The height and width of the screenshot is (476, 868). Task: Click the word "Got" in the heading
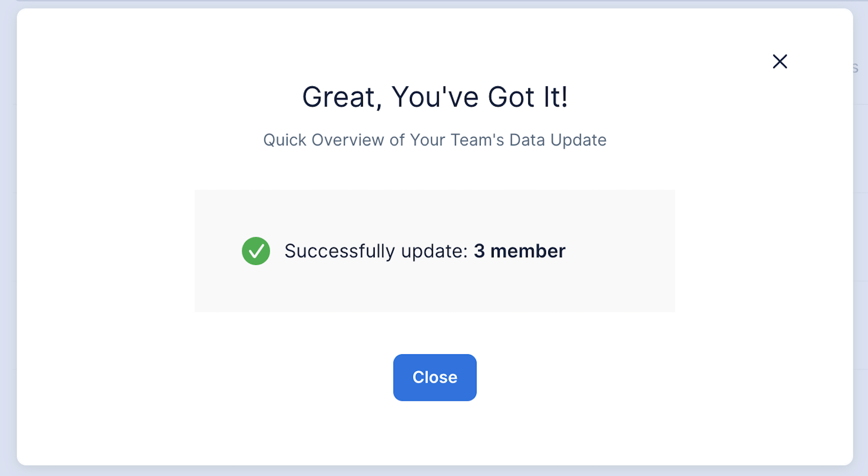point(511,97)
